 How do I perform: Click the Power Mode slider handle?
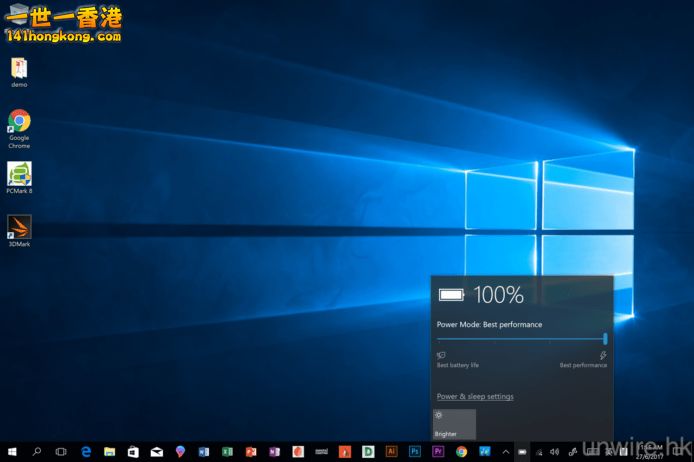605,339
